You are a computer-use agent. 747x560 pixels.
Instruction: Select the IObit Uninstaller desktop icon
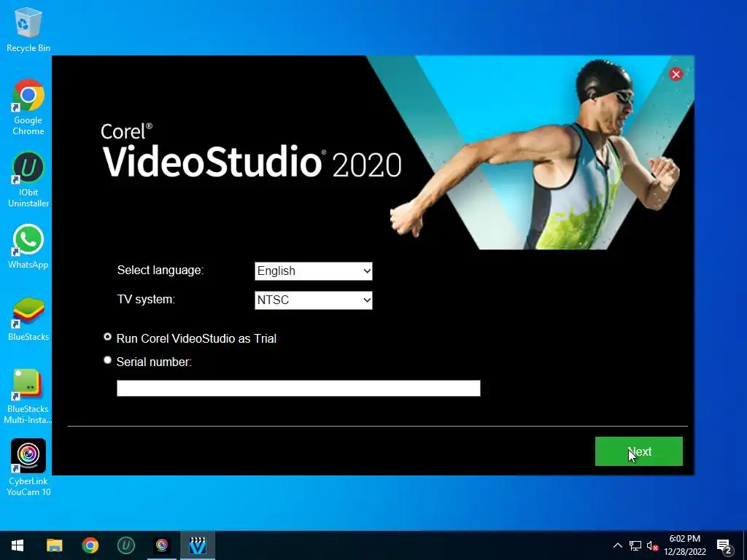pos(28,179)
